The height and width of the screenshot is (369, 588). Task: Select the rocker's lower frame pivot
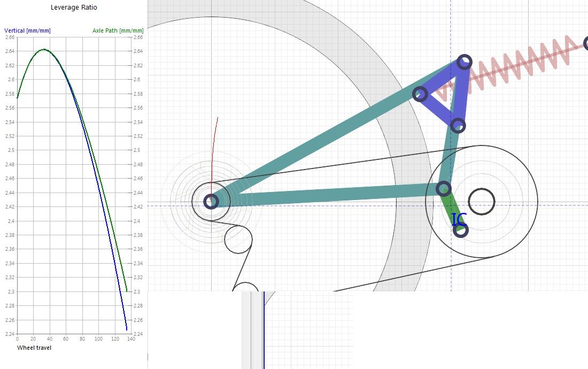click(x=458, y=126)
